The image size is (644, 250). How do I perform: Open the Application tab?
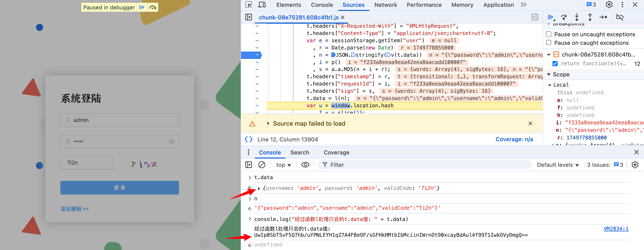[x=498, y=5]
